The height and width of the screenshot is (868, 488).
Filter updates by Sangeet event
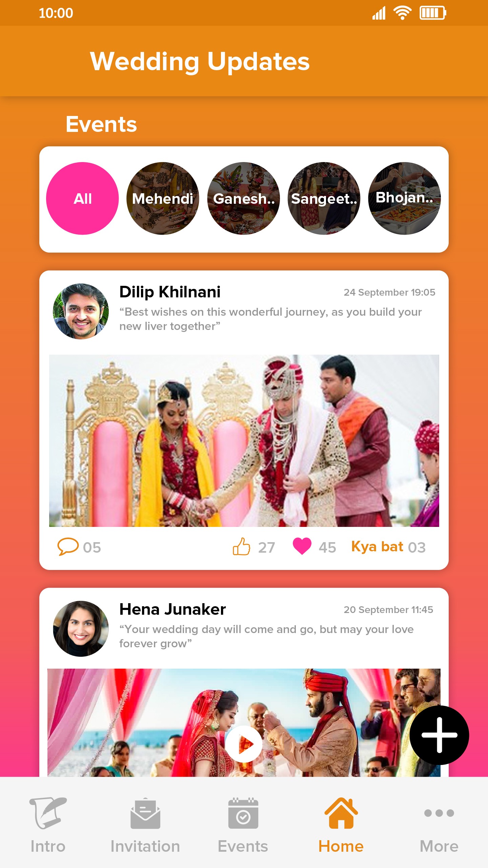tap(324, 198)
